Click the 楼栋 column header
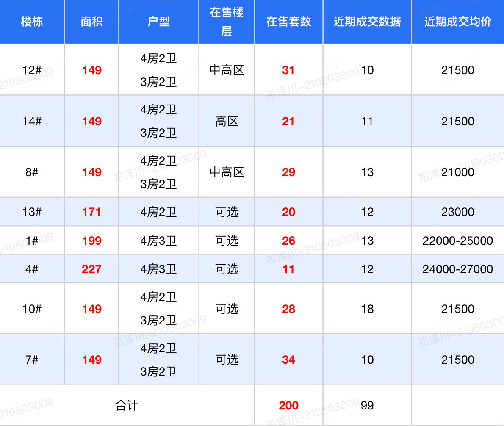This screenshot has height=426, width=504. pyautogui.click(x=32, y=22)
